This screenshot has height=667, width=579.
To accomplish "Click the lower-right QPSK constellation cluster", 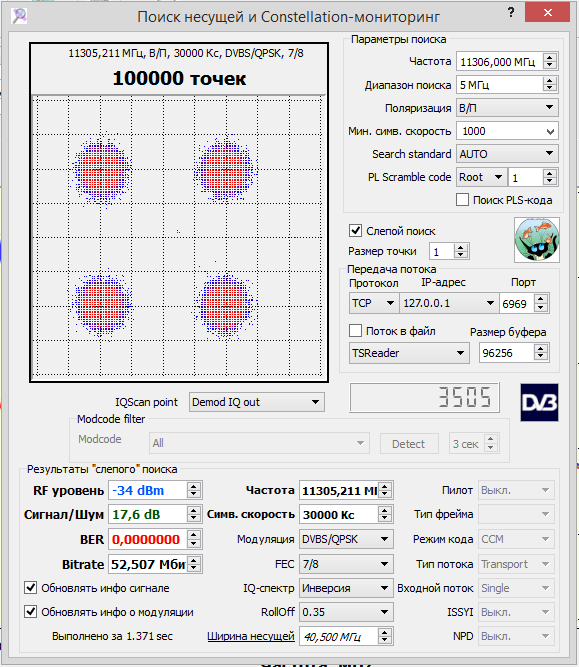I will tap(225, 305).
